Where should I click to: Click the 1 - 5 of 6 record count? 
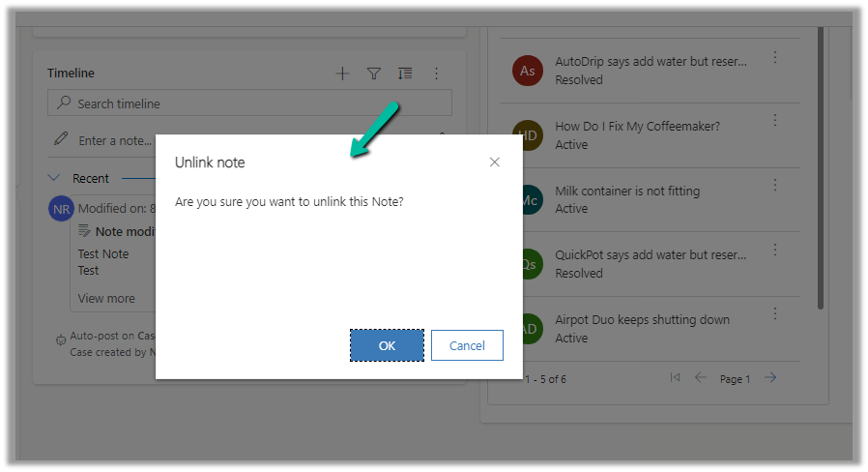click(x=545, y=379)
